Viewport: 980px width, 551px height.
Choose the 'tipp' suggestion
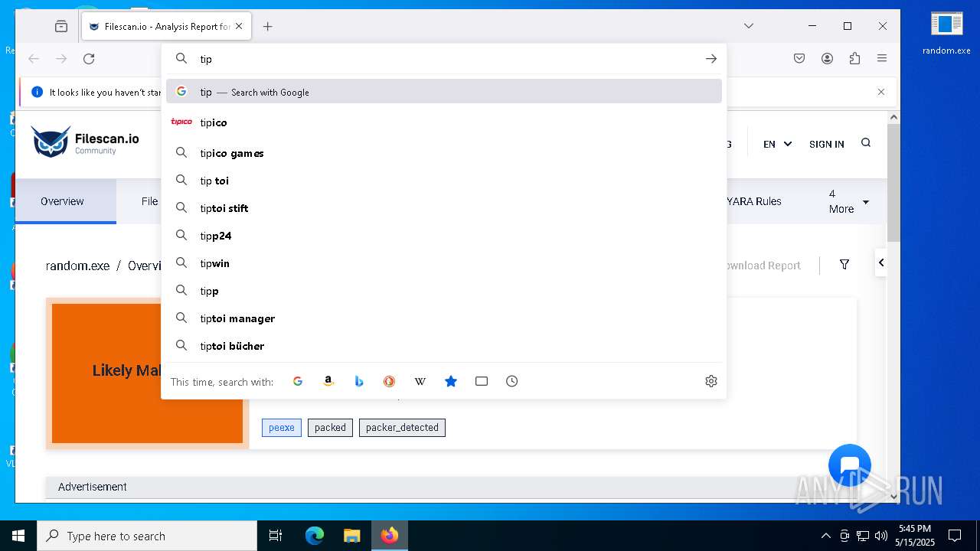coord(444,291)
